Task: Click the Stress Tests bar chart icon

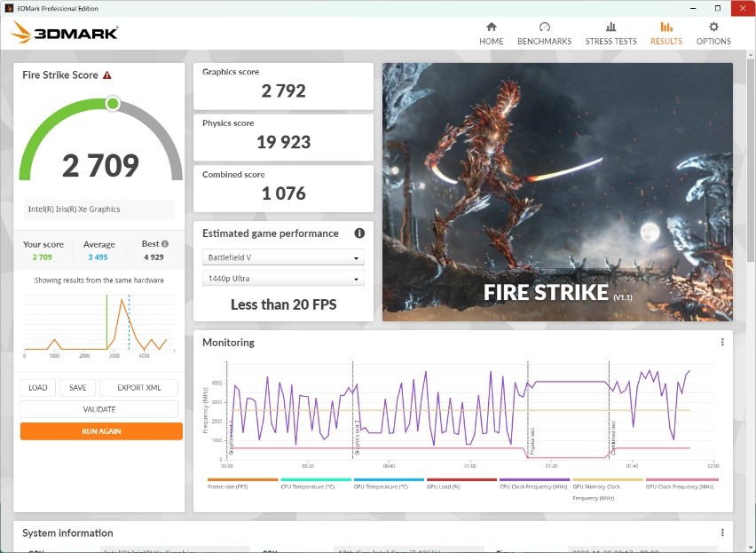Action: [x=610, y=28]
